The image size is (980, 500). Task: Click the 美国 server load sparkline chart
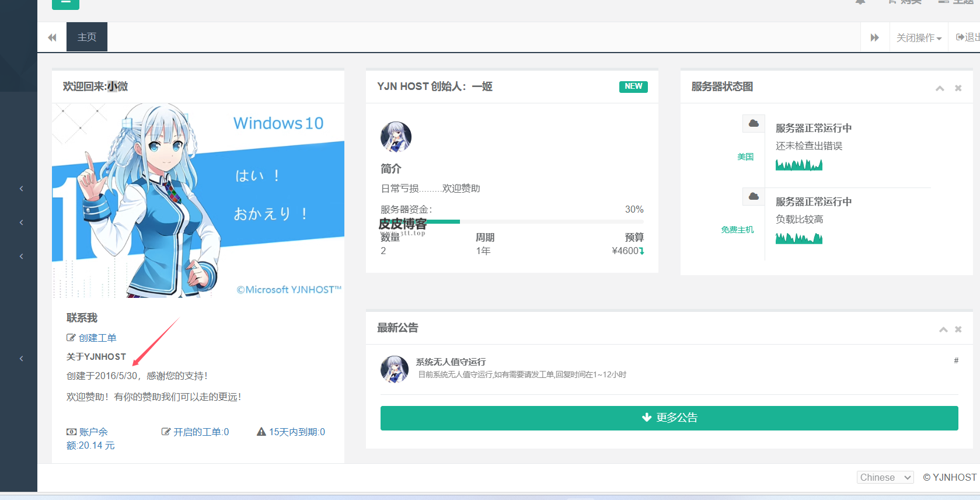[x=799, y=165]
